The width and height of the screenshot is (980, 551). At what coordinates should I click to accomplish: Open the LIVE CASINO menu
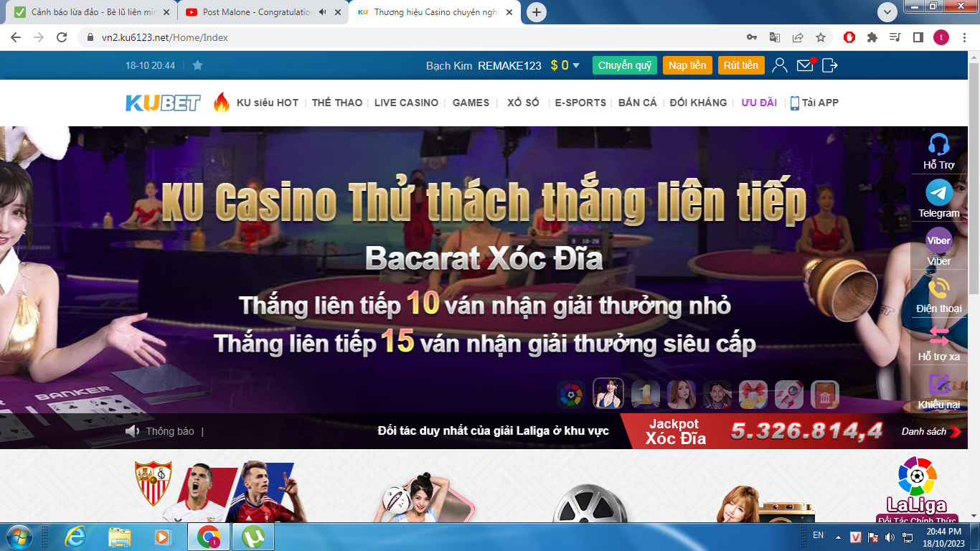(406, 103)
